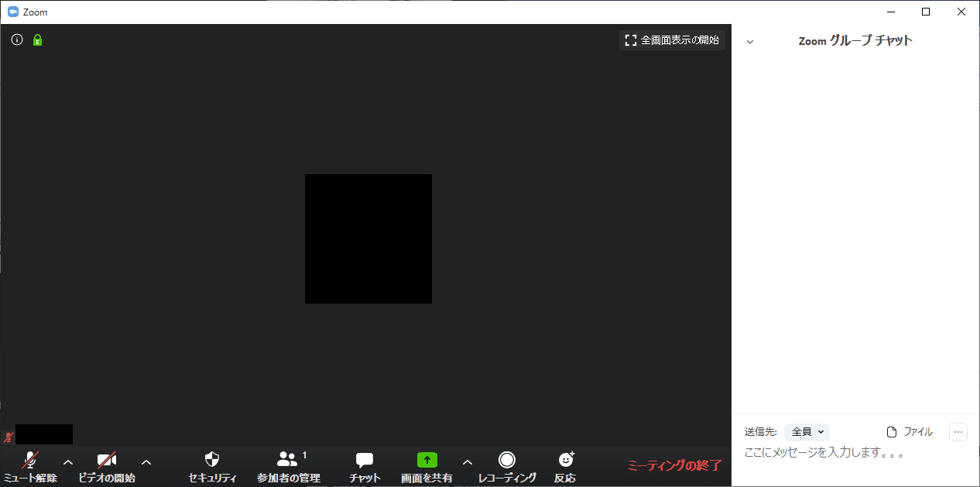Screen dimensions: 980x487
Task: Close the Zoom window
Action: click(x=961, y=12)
